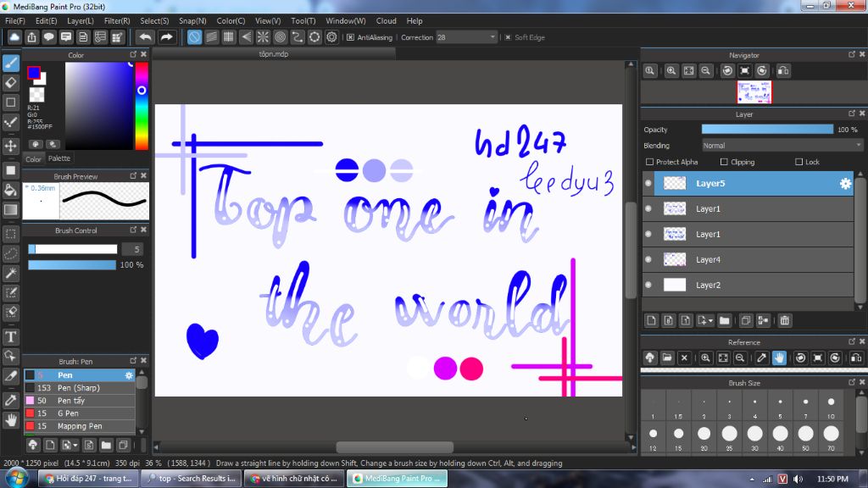Zoom out using Navigator panel

click(x=706, y=71)
